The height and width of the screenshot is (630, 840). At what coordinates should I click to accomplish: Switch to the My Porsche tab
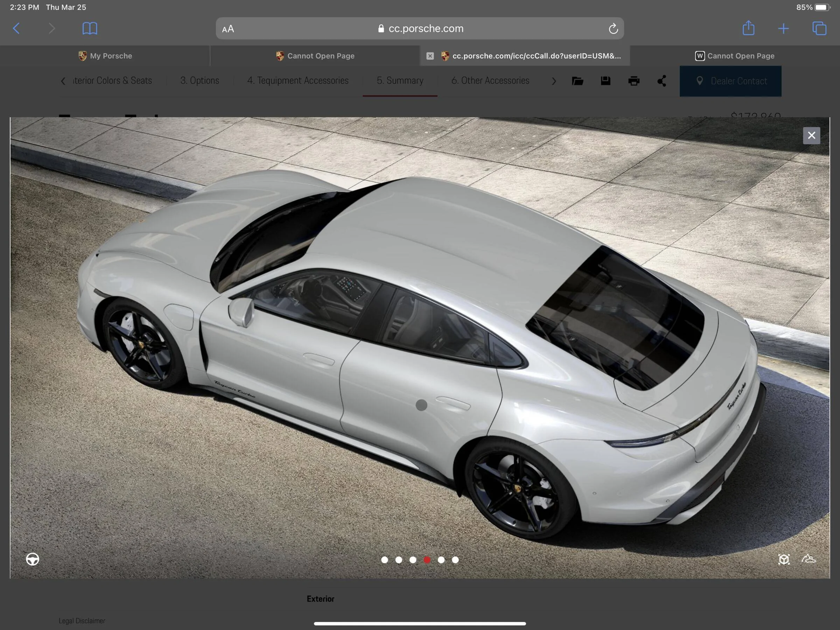(105, 56)
